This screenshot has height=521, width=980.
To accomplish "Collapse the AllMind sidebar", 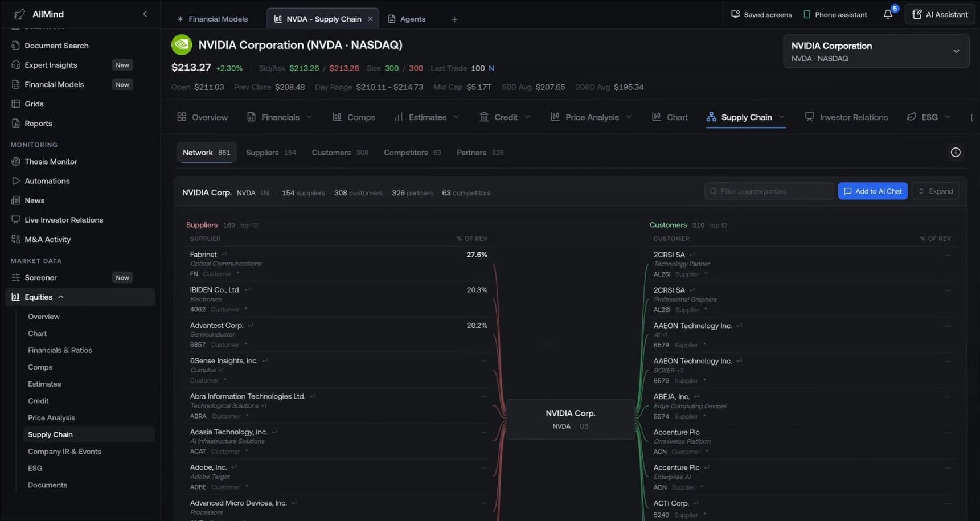I will click(x=145, y=14).
